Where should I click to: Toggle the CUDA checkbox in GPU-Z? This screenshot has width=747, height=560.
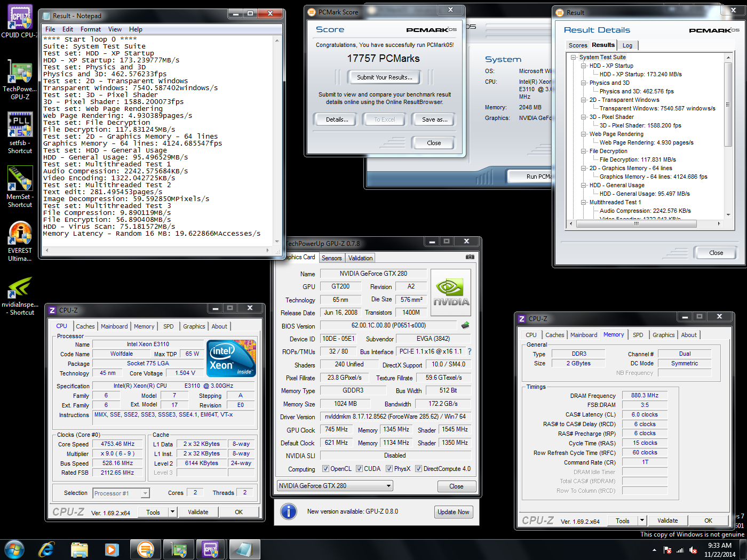359,469
